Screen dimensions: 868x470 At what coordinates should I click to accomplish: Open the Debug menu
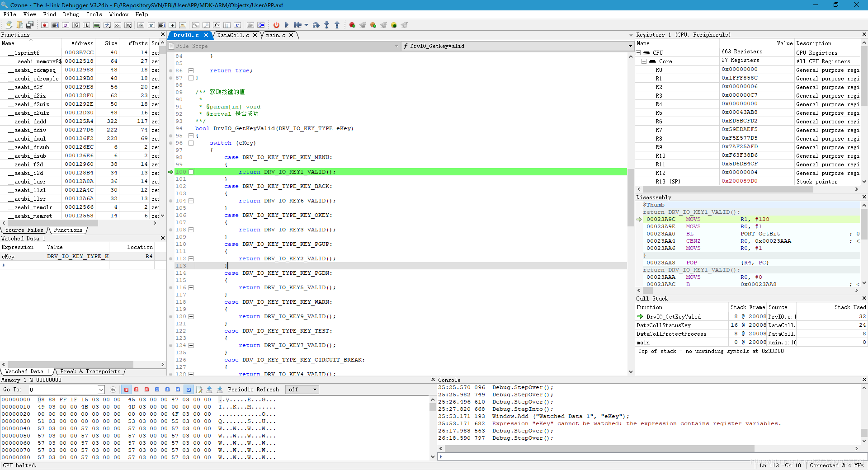(x=71, y=14)
